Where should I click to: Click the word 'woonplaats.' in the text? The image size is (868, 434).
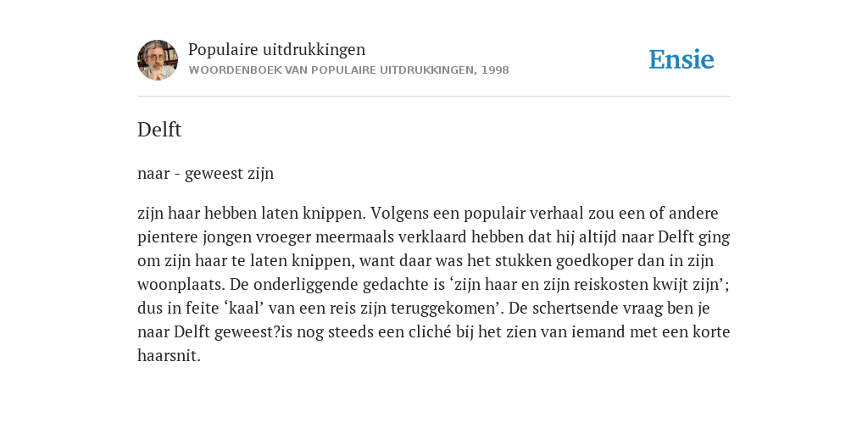(181, 285)
